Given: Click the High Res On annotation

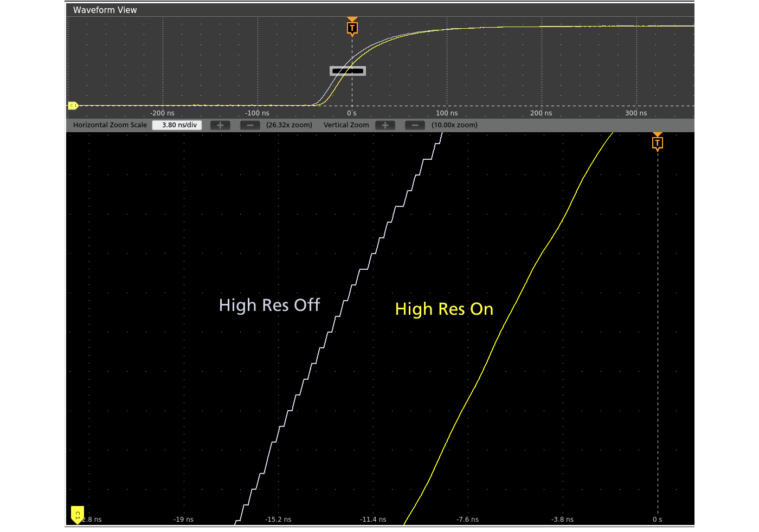Looking at the screenshot, I should point(444,309).
